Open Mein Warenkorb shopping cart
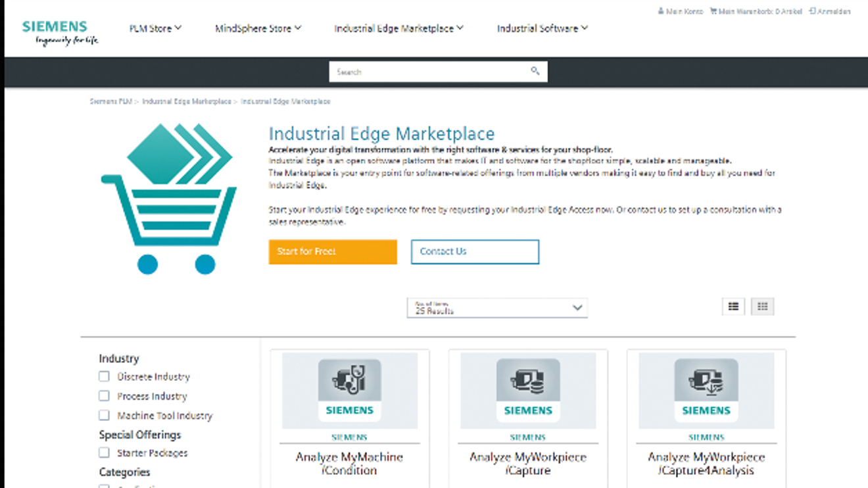This screenshot has width=868, height=488. click(756, 11)
